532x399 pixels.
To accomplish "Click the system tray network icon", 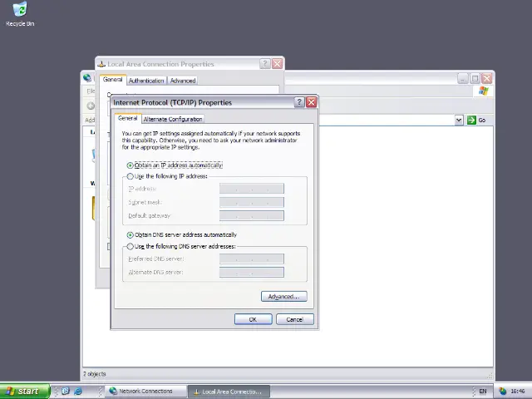I will tap(503, 391).
